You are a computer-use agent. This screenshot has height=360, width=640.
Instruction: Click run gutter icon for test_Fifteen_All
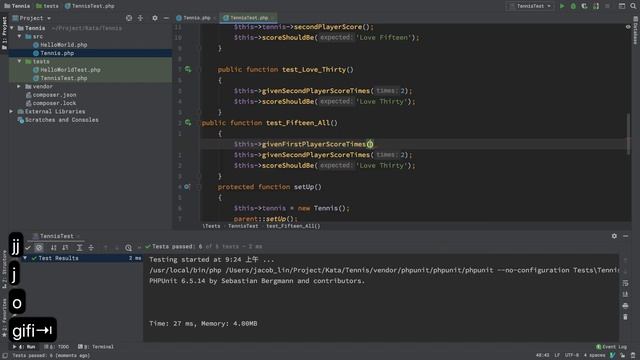(x=188, y=122)
